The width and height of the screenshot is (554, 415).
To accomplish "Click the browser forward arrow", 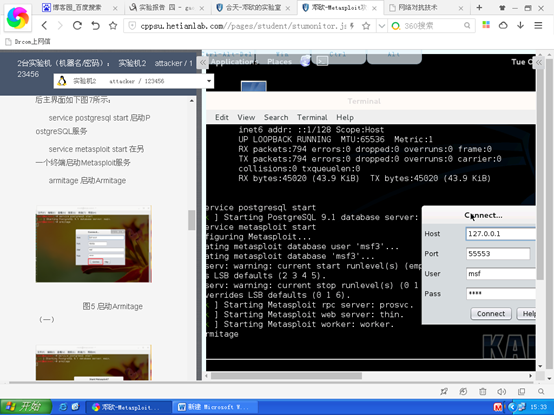I will (x=60, y=25).
